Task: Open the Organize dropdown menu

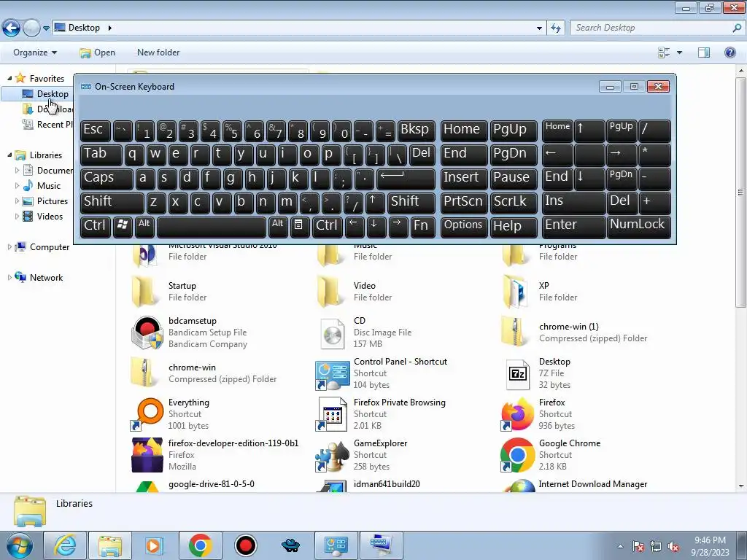Action: click(35, 52)
